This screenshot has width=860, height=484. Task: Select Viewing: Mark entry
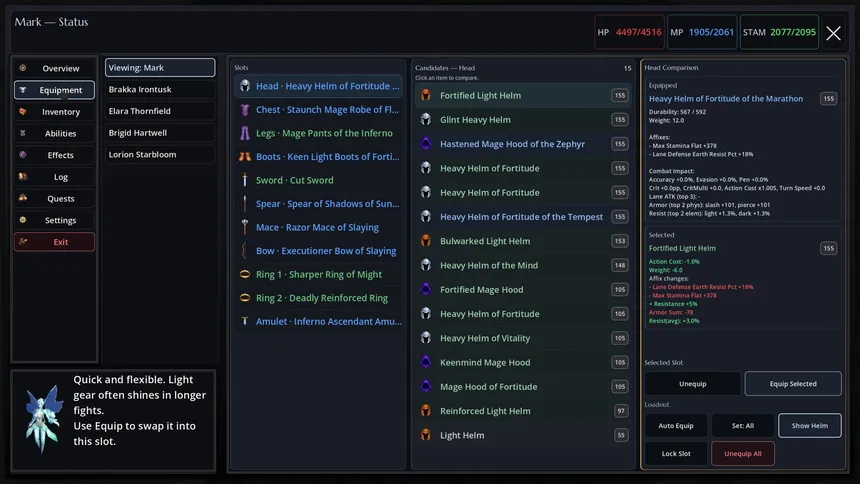(160, 67)
